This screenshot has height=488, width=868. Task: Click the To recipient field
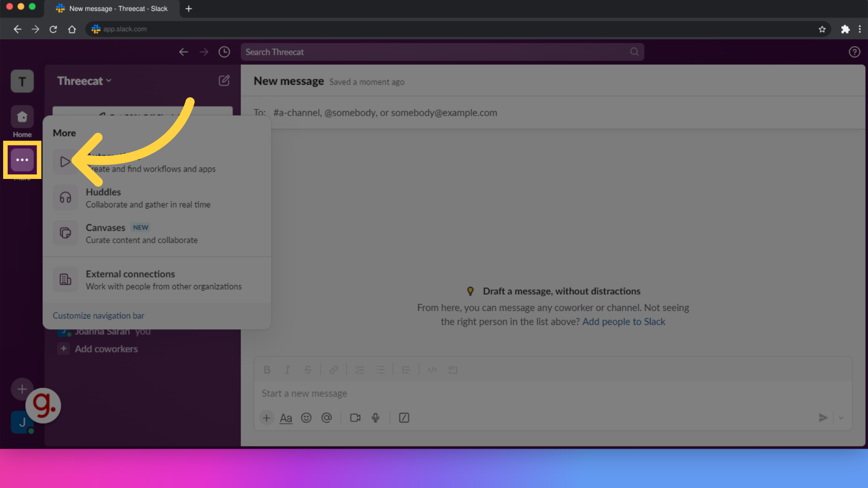point(553,113)
